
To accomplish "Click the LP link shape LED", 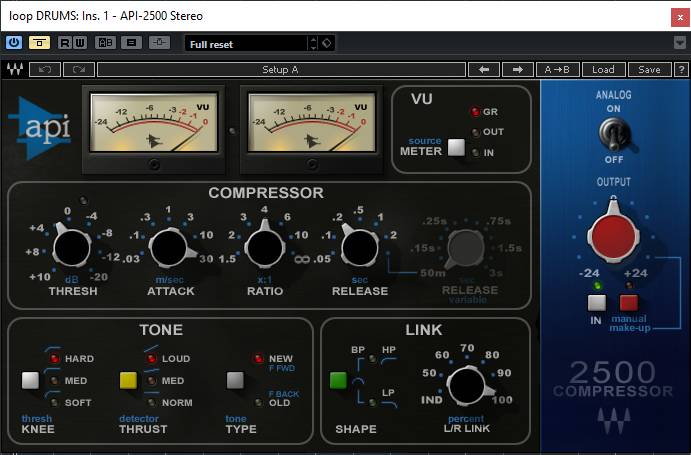I will pyautogui.click(x=372, y=402).
